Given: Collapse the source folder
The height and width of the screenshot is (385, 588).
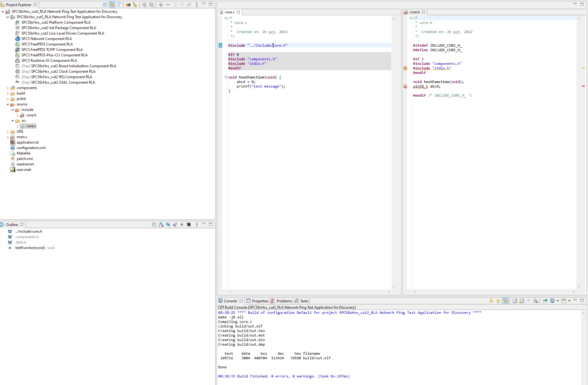Looking at the screenshot, I should (x=8, y=104).
